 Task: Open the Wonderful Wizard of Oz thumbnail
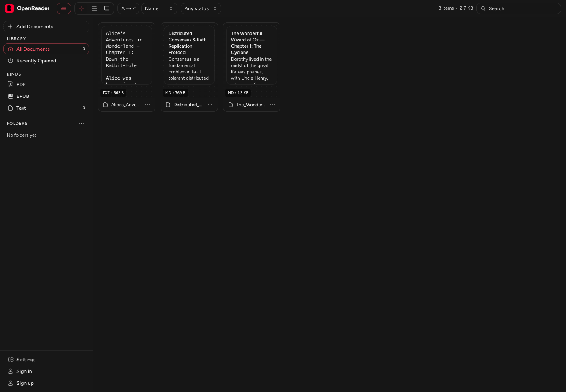[x=252, y=55]
